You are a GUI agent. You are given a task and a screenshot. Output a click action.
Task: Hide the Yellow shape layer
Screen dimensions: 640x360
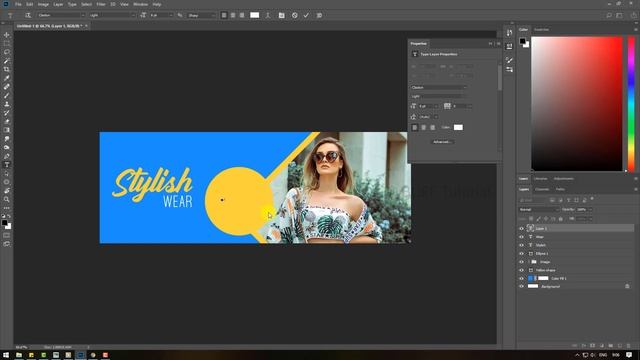click(521, 270)
